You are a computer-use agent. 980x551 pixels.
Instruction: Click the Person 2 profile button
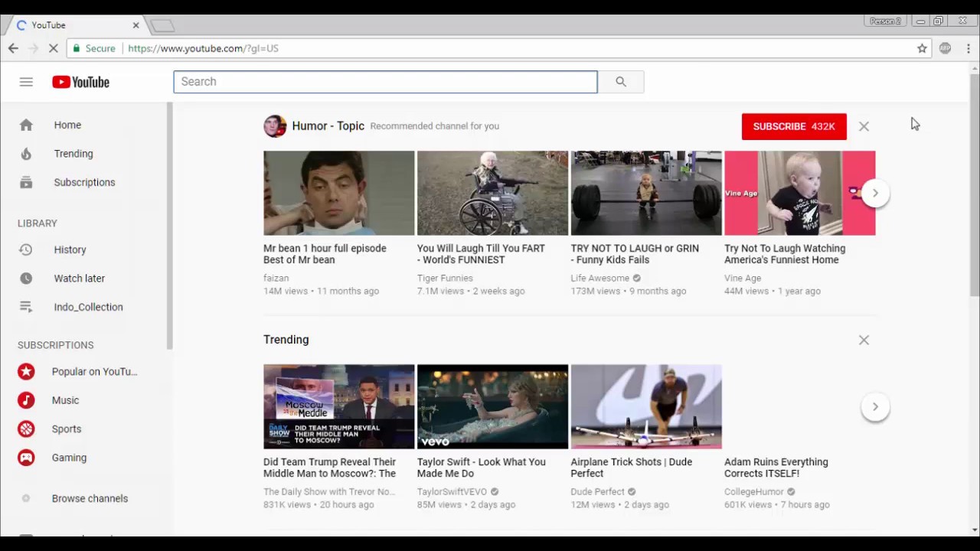coord(885,21)
